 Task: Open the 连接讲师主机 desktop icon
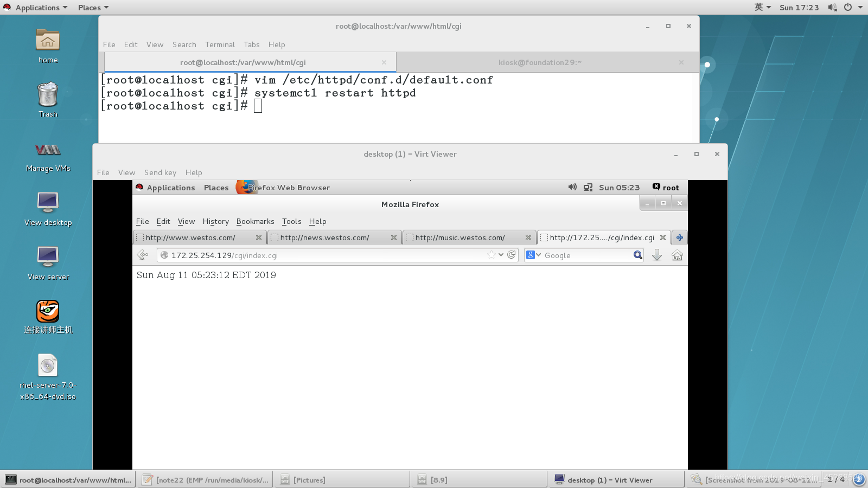coord(48,311)
